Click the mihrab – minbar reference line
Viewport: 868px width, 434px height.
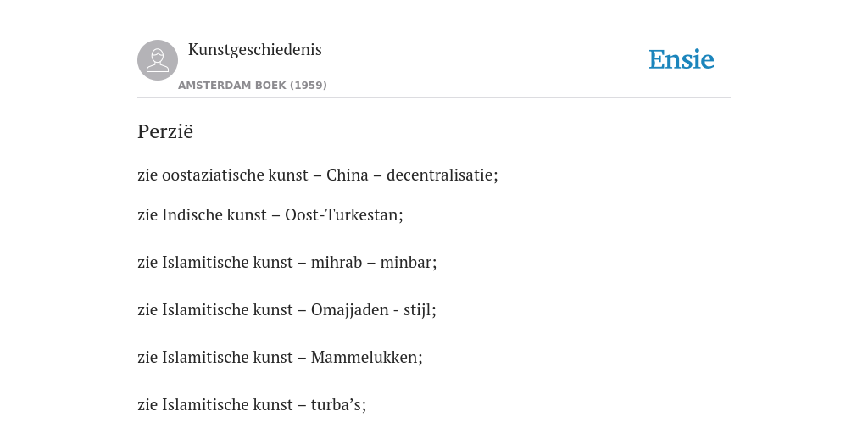287,263
